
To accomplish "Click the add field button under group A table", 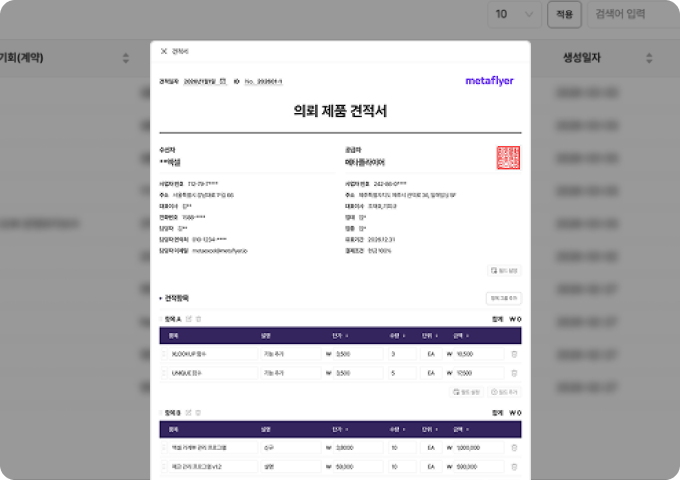I will pos(504,392).
